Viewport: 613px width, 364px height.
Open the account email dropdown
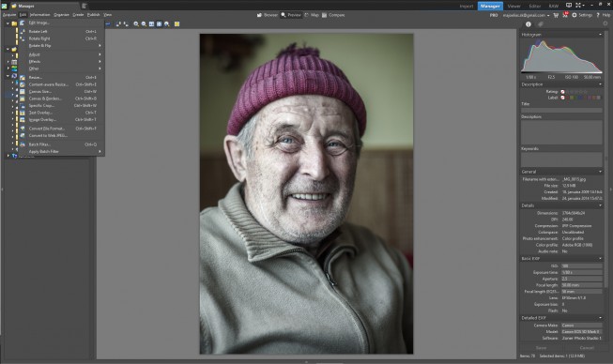[526, 15]
